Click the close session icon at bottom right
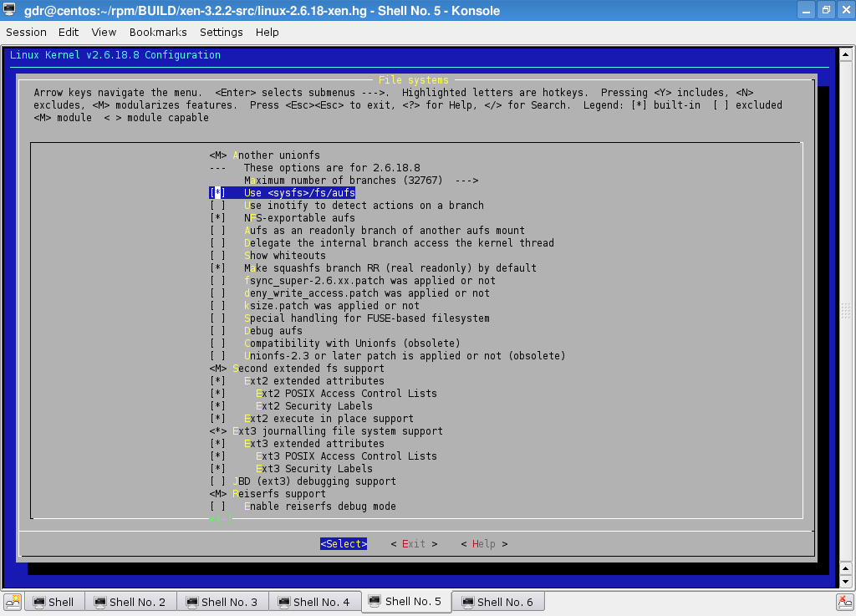This screenshot has width=856, height=616. pyautogui.click(x=844, y=602)
